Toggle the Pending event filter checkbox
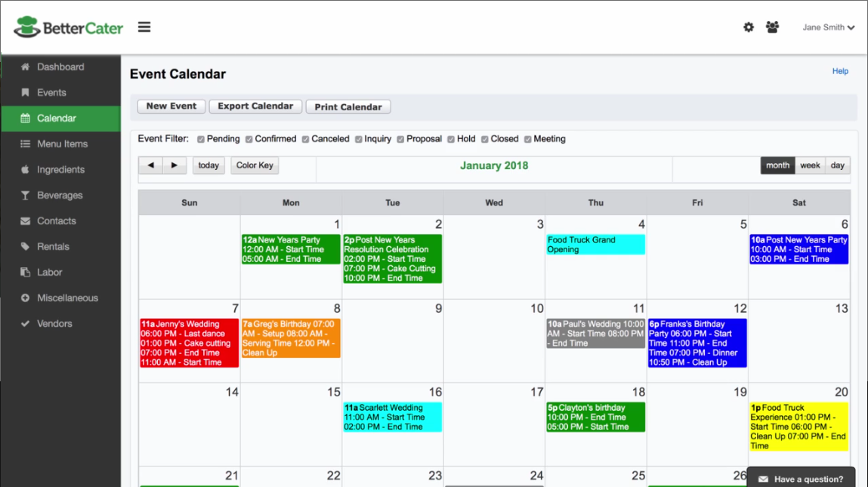 coord(201,140)
